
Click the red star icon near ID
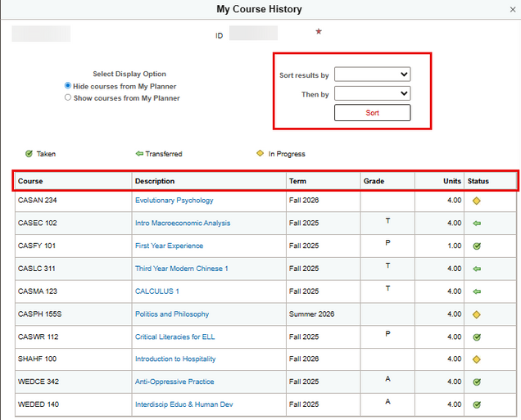(x=319, y=32)
